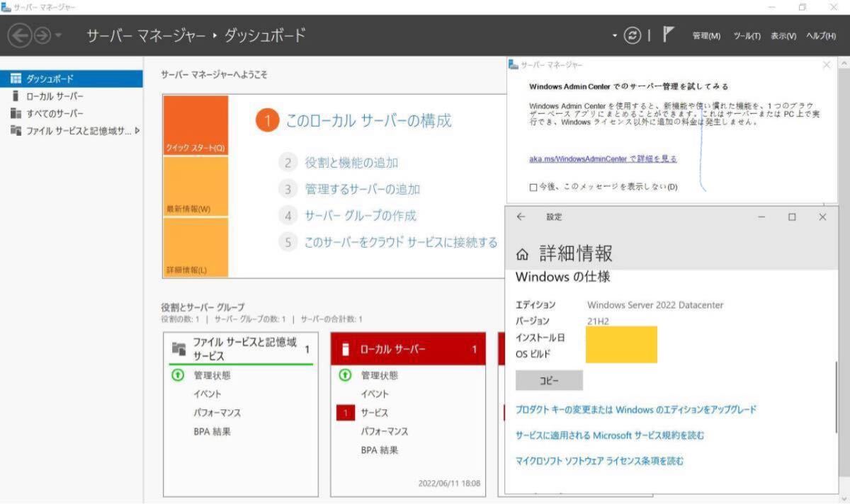
Task: Open the notifications flag icon
Action: click(x=667, y=33)
